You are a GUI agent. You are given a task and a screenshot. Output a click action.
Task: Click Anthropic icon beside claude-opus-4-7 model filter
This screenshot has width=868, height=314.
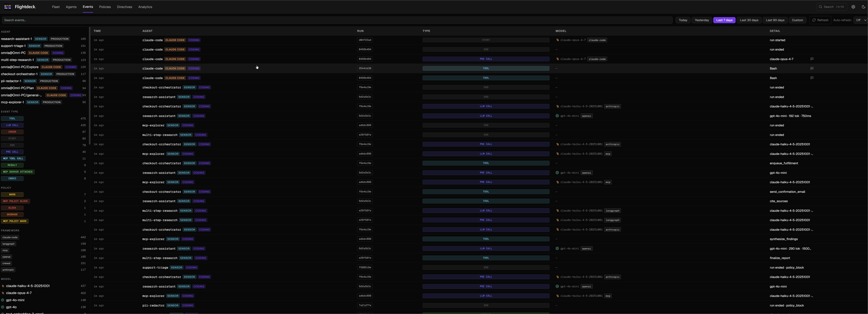pos(3,293)
